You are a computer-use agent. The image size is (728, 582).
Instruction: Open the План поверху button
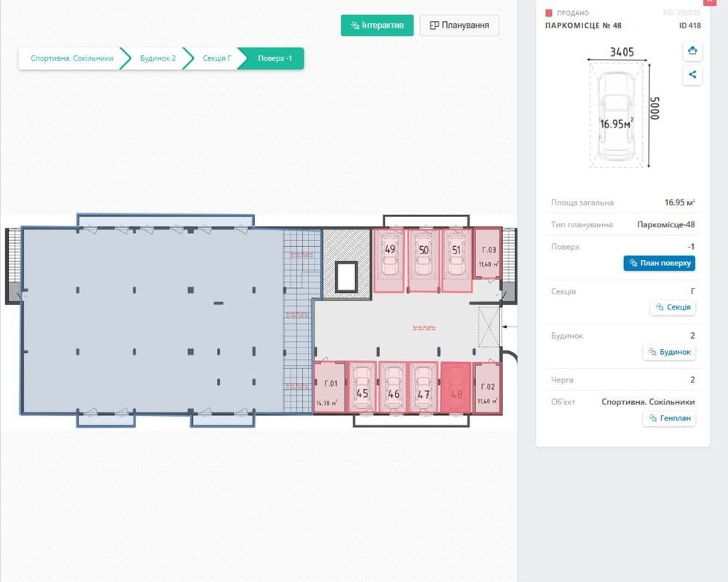660,263
